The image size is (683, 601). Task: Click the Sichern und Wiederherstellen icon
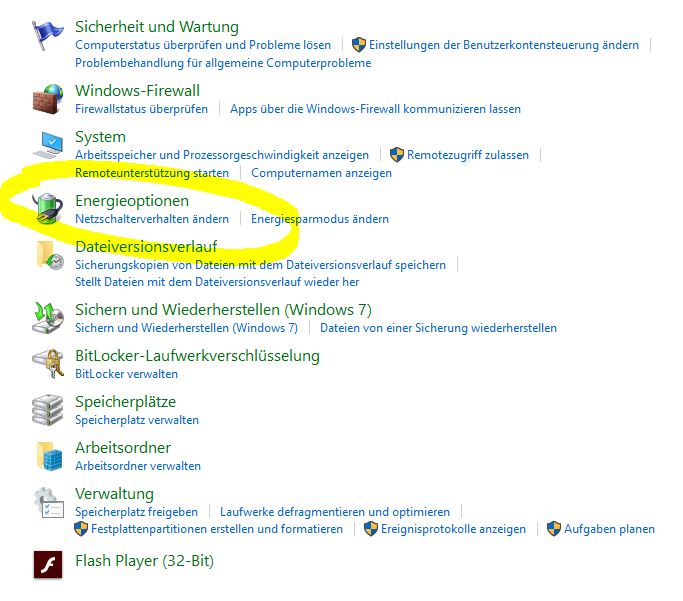point(48,318)
